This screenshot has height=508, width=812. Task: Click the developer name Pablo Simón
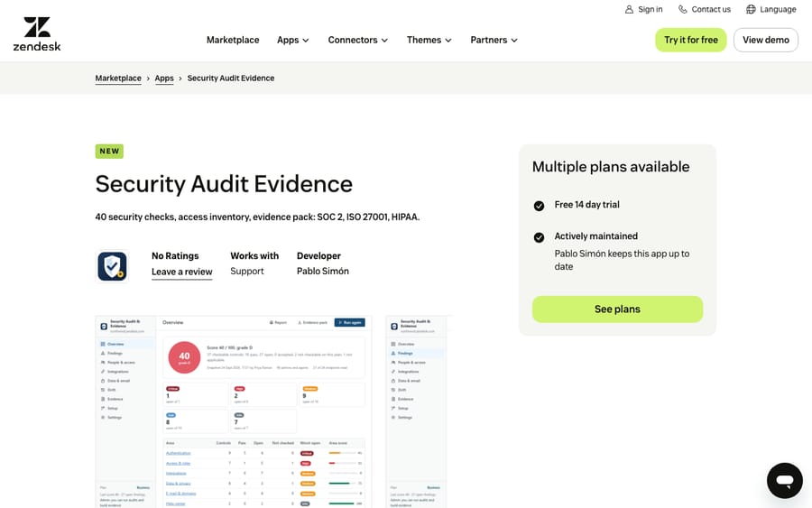(x=323, y=272)
